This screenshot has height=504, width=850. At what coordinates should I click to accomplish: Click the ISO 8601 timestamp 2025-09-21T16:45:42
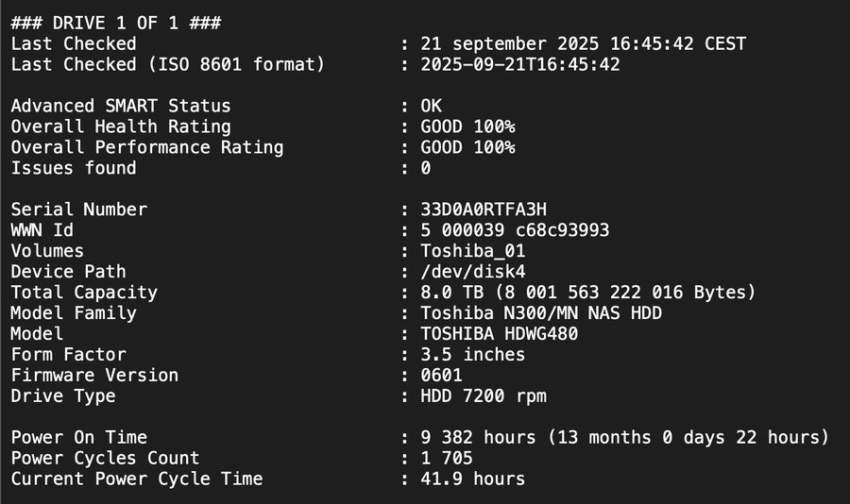tap(520, 64)
